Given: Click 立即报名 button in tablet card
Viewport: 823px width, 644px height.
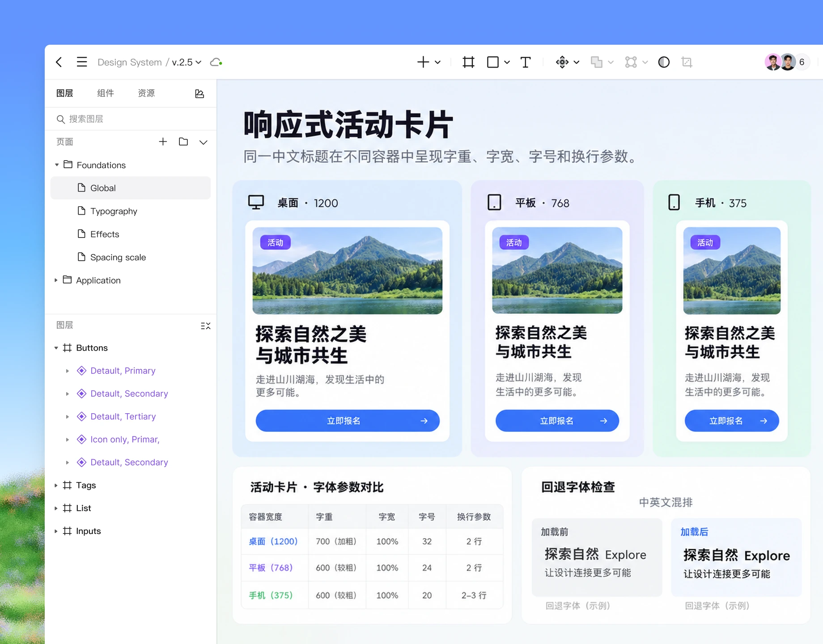Looking at the screenshot, I should click(557, 421).
